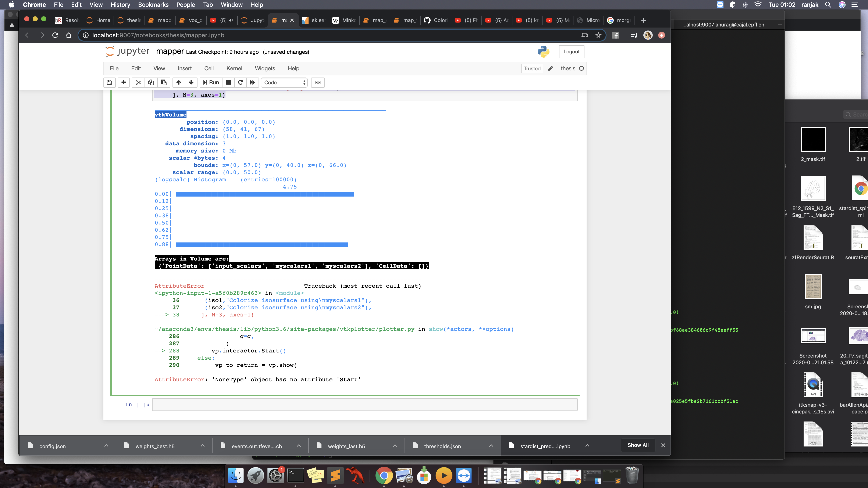This screenshot has height=488, width=868.
Task: Open the weights_best.h5 downloaded file
Action: [155, 446]
